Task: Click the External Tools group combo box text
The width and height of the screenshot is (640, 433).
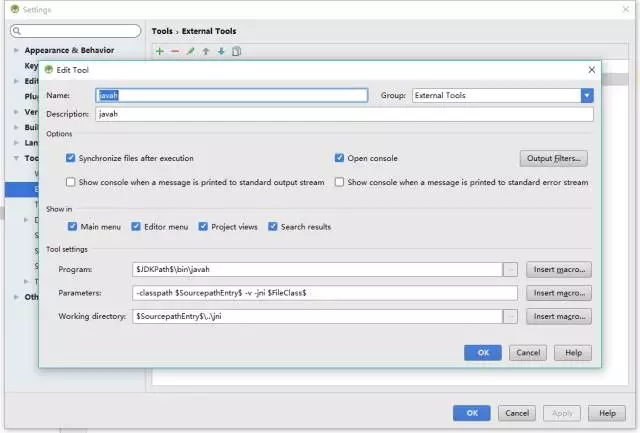Action: (440, 95)
